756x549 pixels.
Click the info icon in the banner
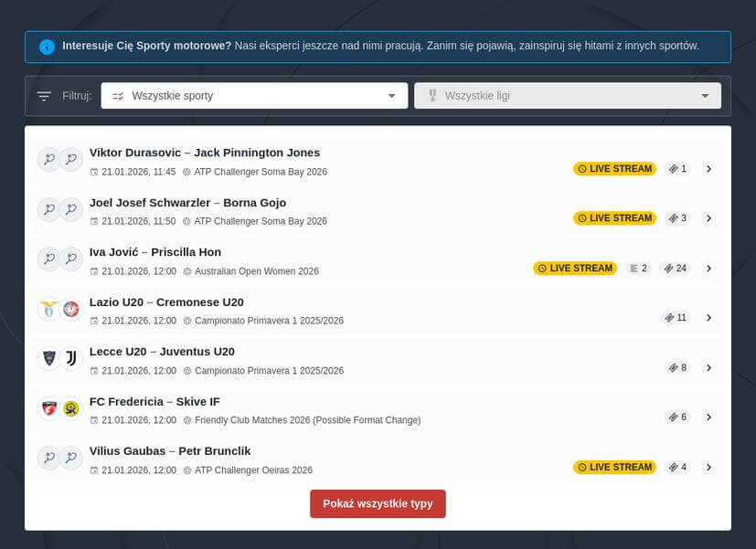47,47
